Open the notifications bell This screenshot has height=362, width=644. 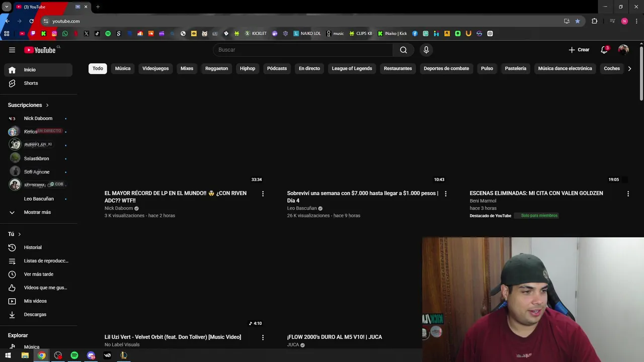(604, 50)
